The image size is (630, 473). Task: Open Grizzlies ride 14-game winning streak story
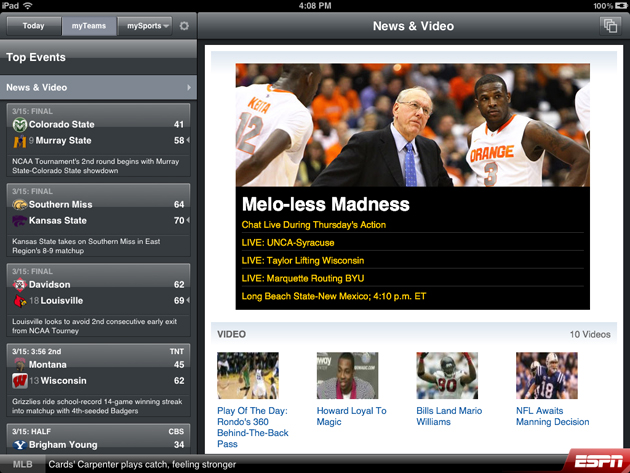pyautogui.click(x=97, y=406)
